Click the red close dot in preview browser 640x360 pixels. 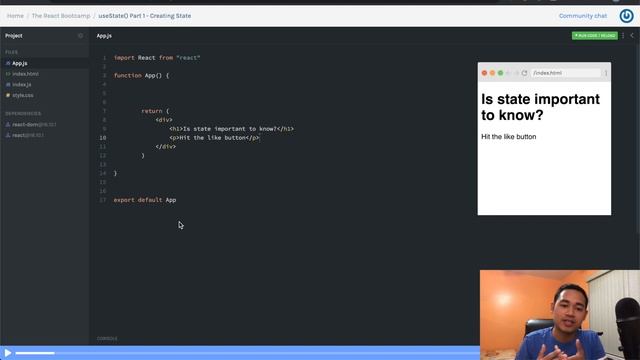484,73
